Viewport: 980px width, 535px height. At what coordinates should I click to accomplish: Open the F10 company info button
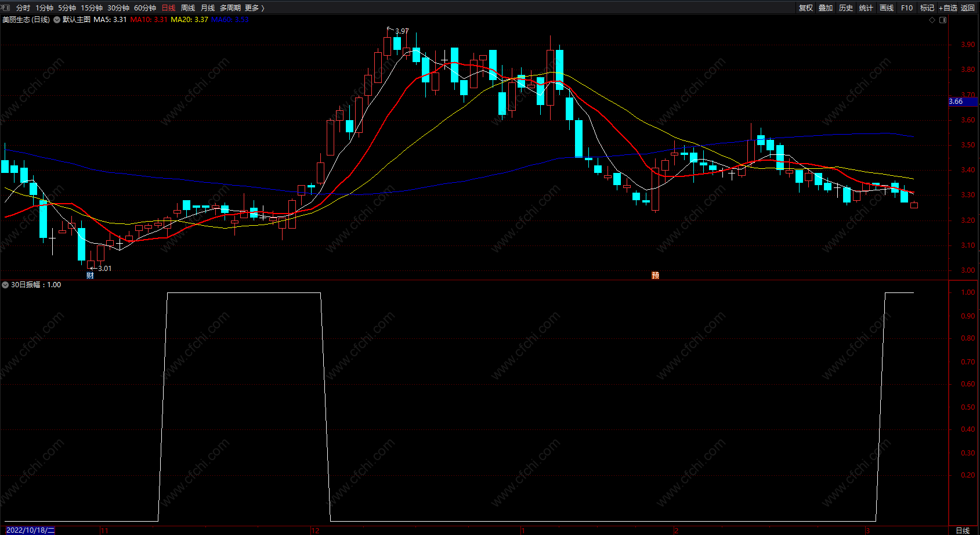pyautogui.click(x=907, y=8)
